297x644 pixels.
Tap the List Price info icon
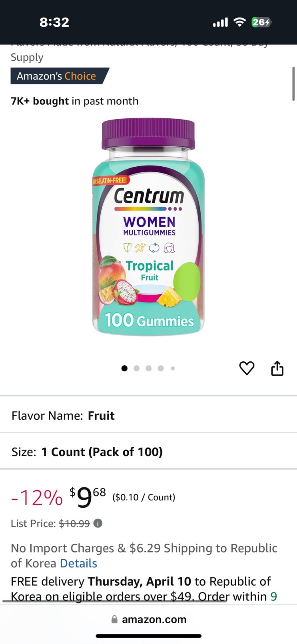click(98, 523)
